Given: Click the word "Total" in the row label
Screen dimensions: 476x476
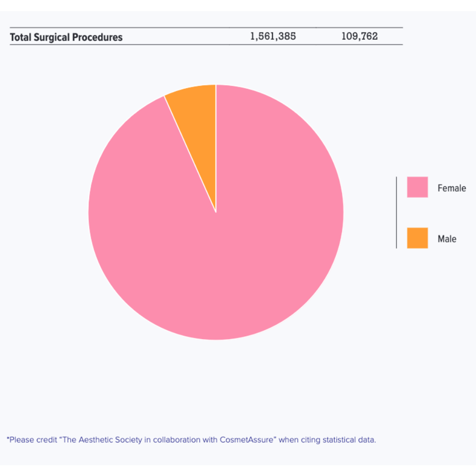Looking at the screenshot, I should (21, 37).
